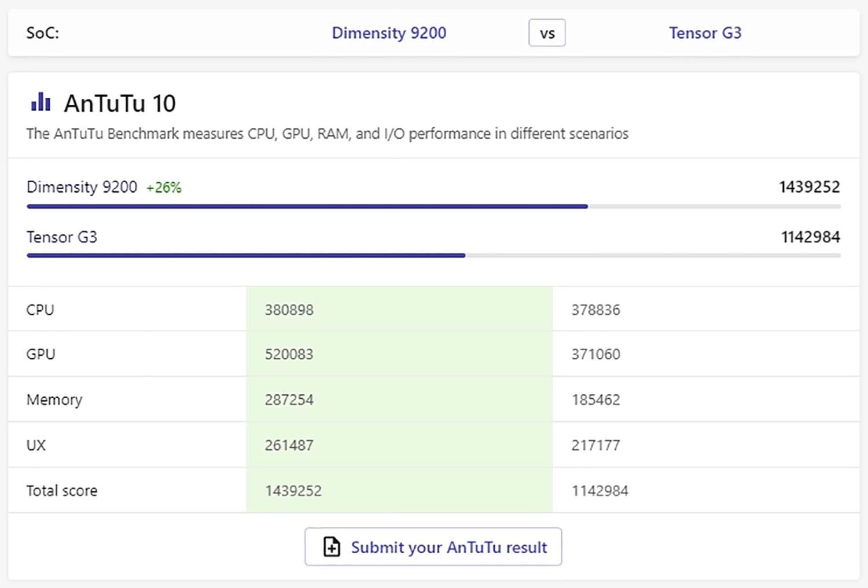Click the AnTuTu 10 bar chart icon
The height and width of the screenshot is (588, 868).
41,102
